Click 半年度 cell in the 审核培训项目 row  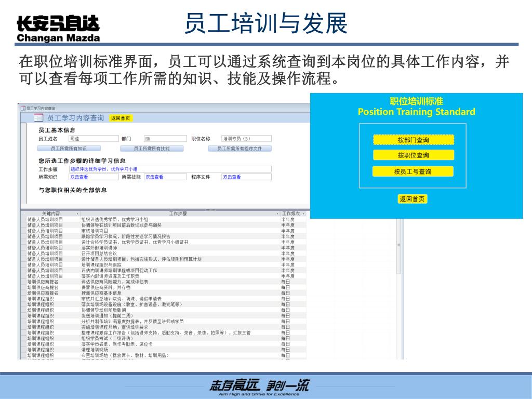pyautogui.click(x=288, y=231)
